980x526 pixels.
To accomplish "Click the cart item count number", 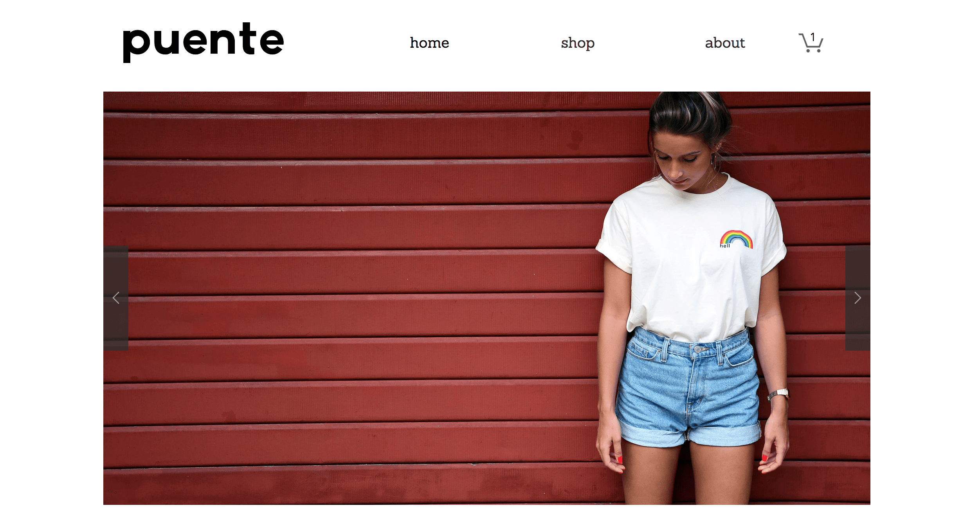I will pyautogui.click(x=813, y=37).
